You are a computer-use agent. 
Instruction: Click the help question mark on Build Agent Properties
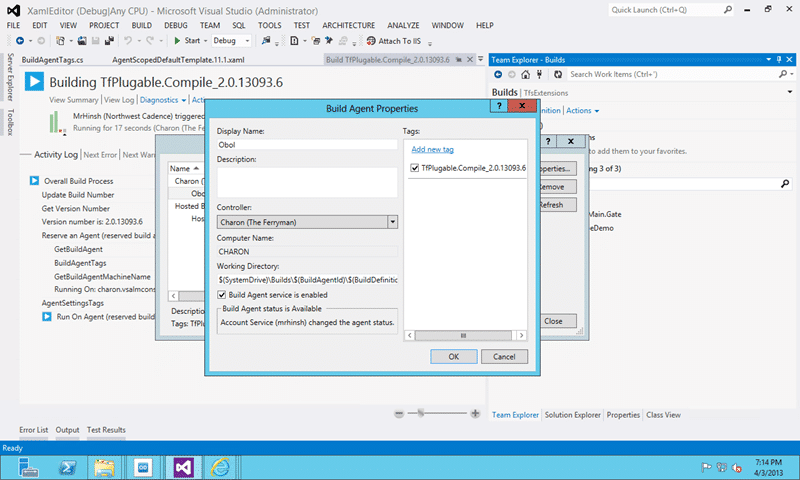(x=499, y=106)
